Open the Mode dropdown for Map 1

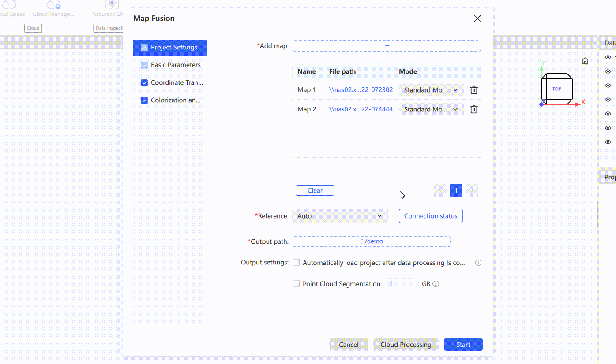coord(431,90)
